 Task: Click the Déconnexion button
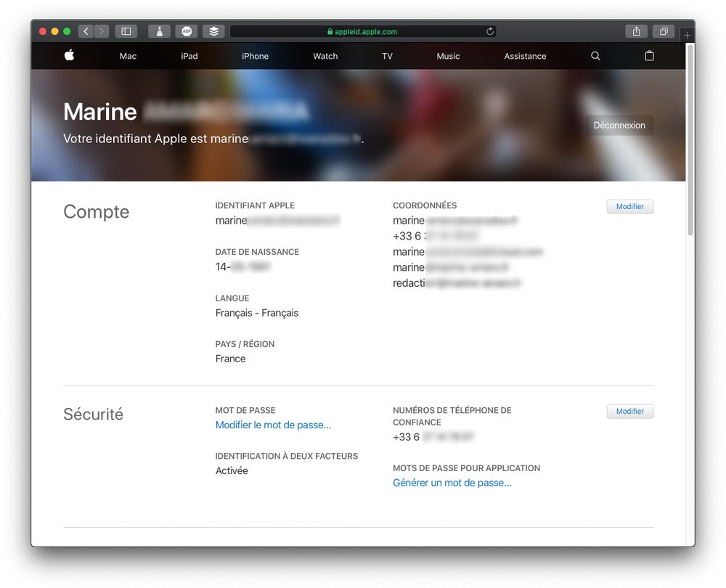pos(619,125)
